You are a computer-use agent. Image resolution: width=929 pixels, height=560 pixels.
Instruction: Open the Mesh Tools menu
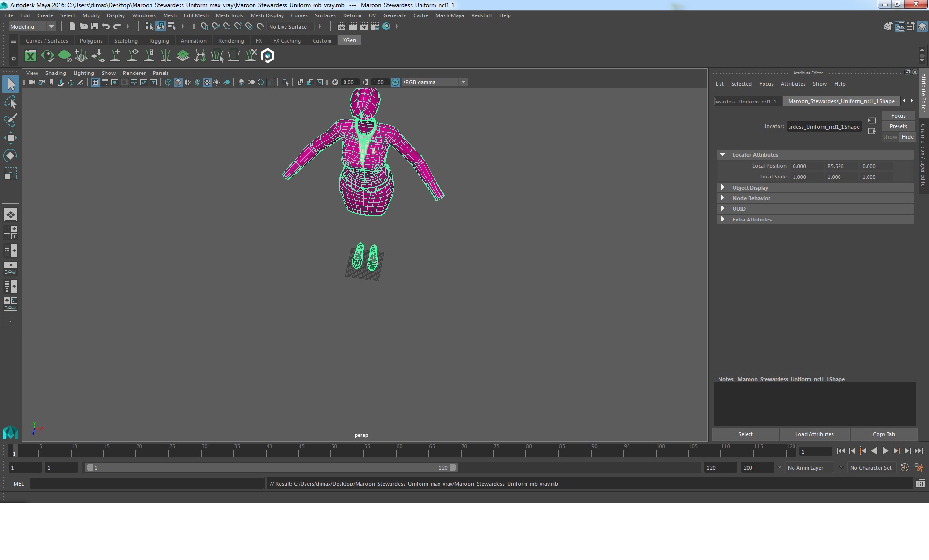tap(229, 15)
